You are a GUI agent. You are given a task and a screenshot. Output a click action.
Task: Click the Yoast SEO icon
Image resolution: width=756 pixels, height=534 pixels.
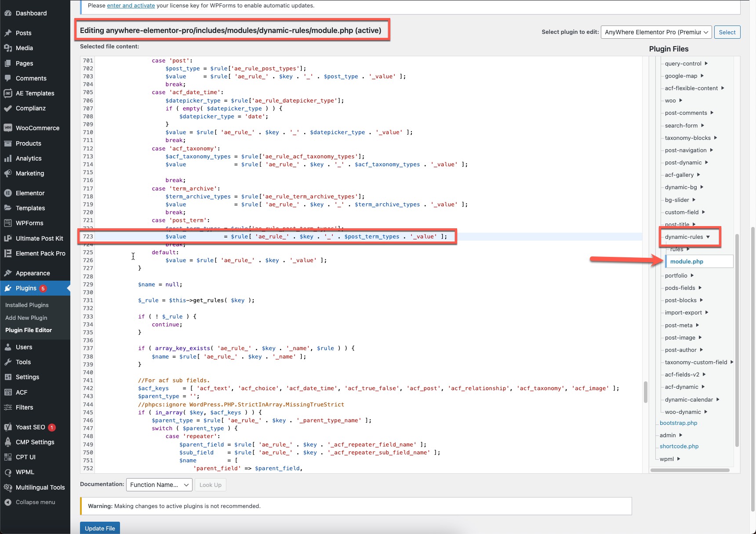click(8, 427)
